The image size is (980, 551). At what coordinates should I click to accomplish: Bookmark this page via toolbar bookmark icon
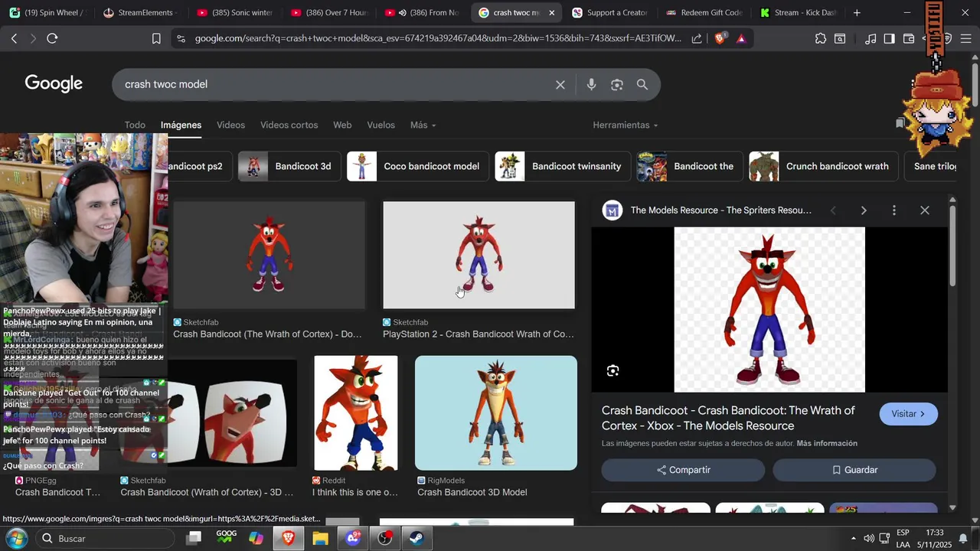[156, 38]
